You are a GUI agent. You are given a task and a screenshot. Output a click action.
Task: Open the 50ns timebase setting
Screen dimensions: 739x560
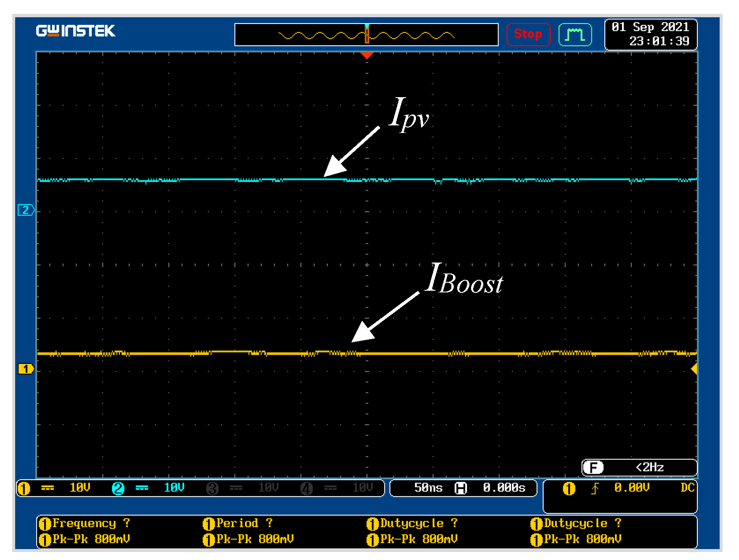428,488
